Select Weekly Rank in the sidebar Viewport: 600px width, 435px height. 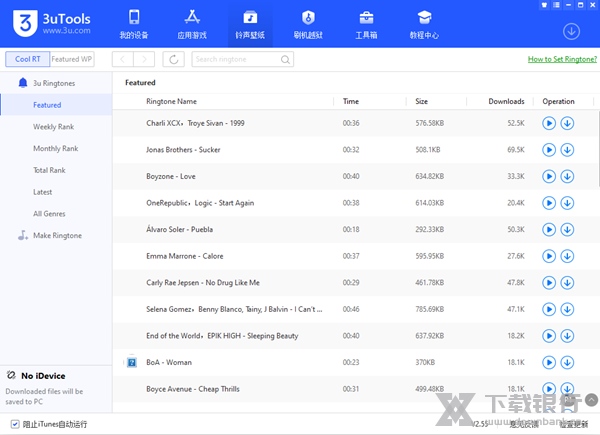[56, 127]
